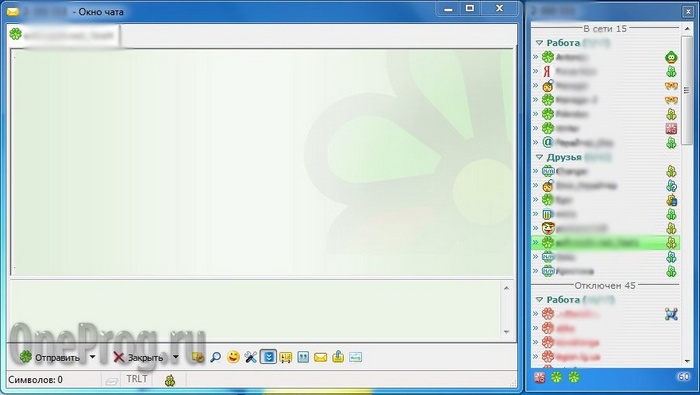Open dropdown arrow beside Закрыть
Screen dimensions: 700x395
point(175,357)
